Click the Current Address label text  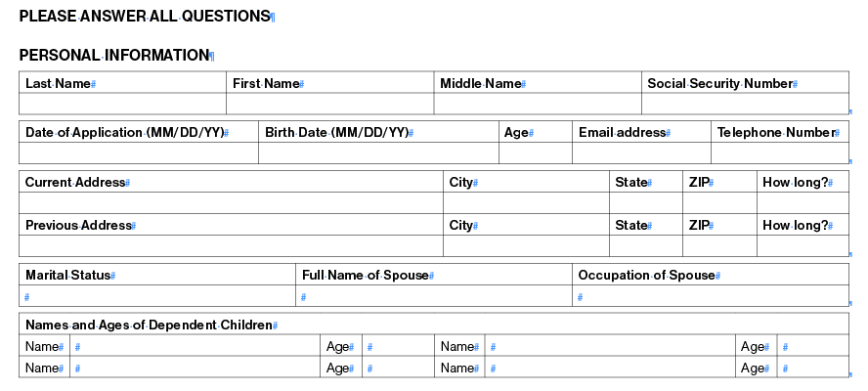coord(75,182)
